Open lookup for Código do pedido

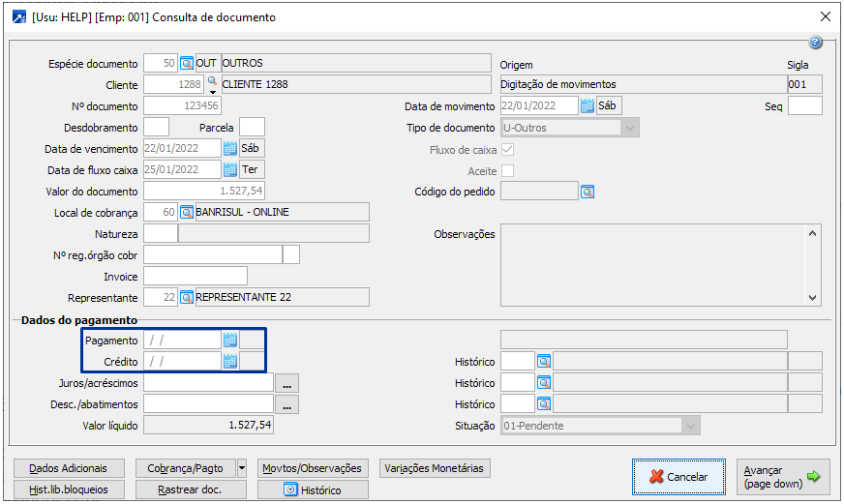pos(587,192)
